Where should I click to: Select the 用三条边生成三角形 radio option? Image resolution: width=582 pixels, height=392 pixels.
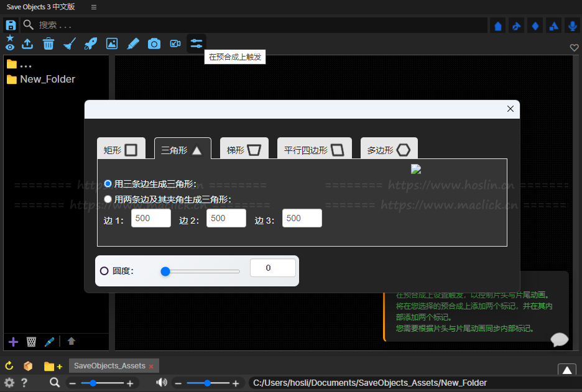108,184
